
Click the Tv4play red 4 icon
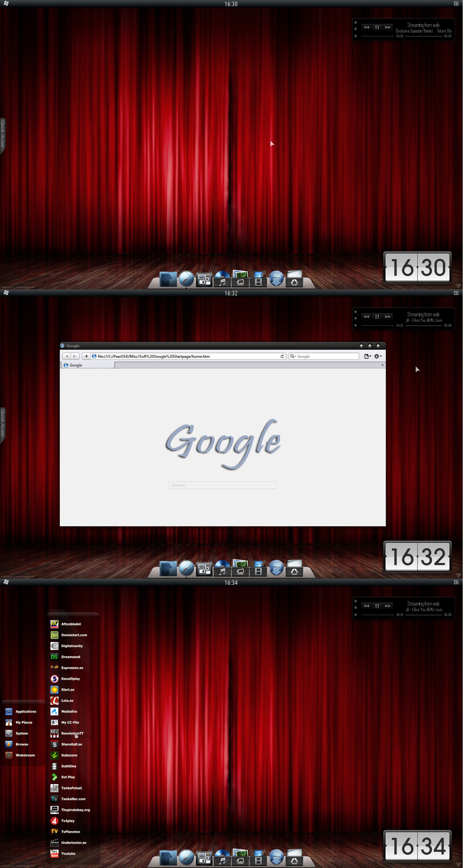pos(54,821)
